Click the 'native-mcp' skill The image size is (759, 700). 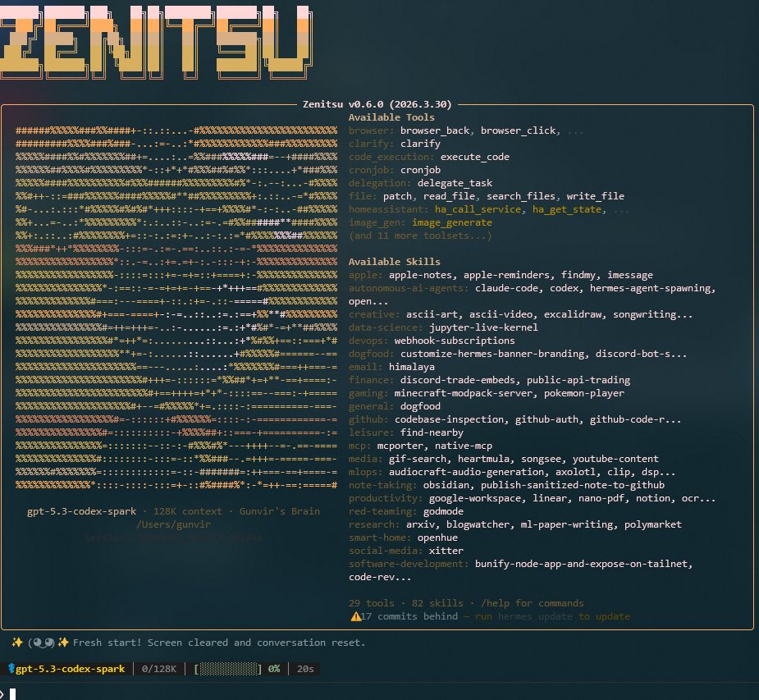click(x=464, y=446)
